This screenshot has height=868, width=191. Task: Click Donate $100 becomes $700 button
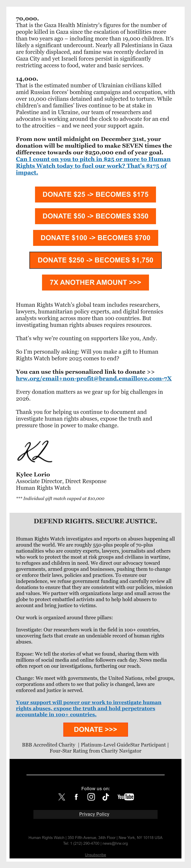click(x=95, y=238)
